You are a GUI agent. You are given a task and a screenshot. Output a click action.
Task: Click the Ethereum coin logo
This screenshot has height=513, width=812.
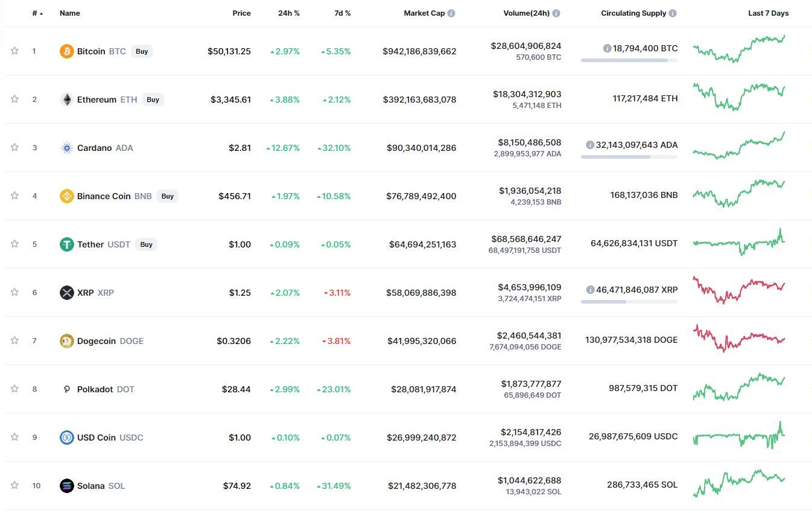(x=66, y=100)
